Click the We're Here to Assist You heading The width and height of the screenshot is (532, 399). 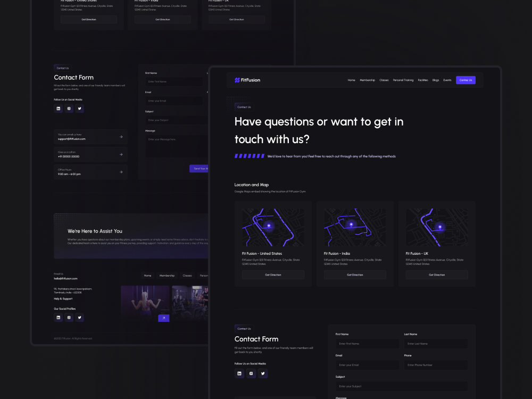[95, 231]
